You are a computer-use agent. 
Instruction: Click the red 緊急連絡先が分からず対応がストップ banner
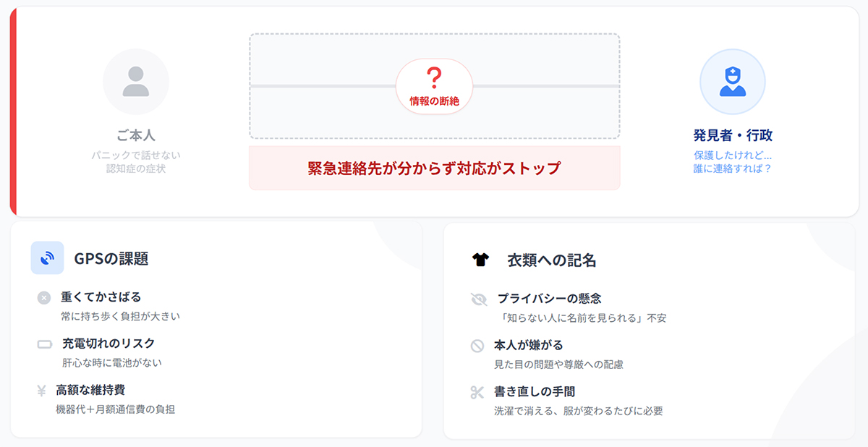(434, 168)
